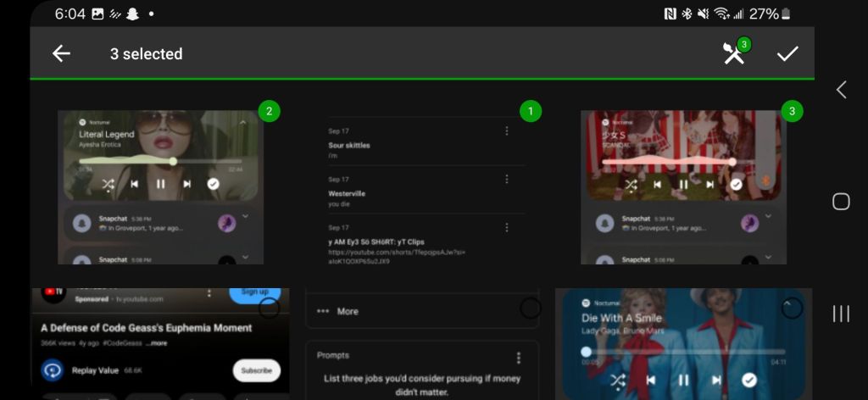
Task: Tap the Android back navigation chevron
Action: [841, 90]
